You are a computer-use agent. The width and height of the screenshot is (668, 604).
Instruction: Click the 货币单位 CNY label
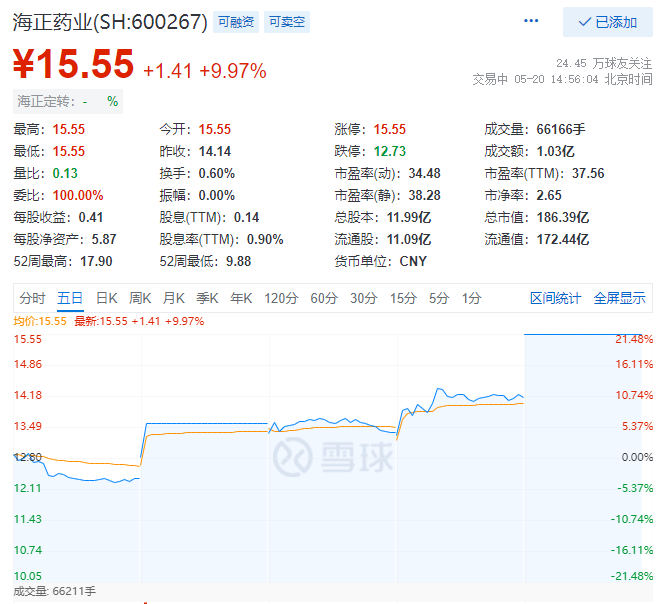(x=380, y=261)
